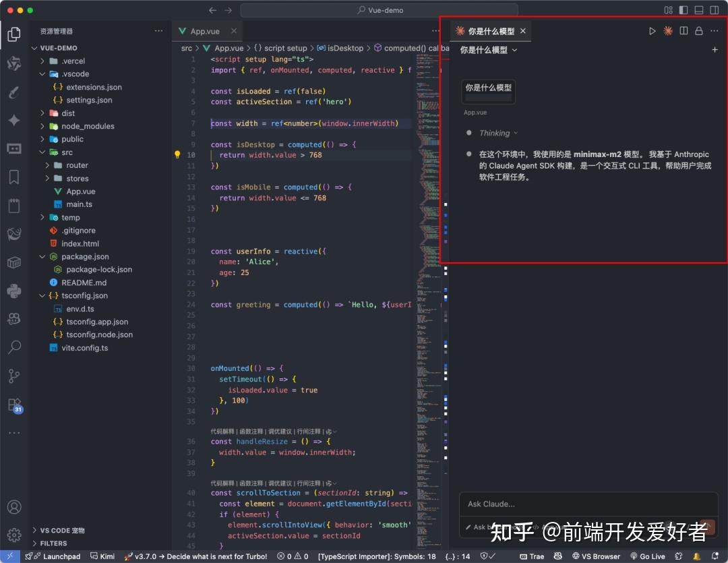
Task: Open Extensions view with 31 badge
Action: (13, 405)
